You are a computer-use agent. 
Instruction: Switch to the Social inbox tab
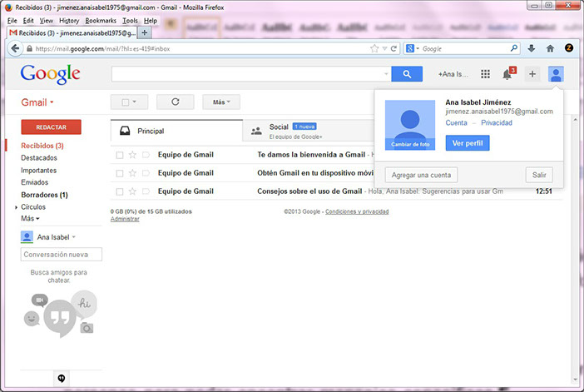pyautogui.click(x=308, y=131)
